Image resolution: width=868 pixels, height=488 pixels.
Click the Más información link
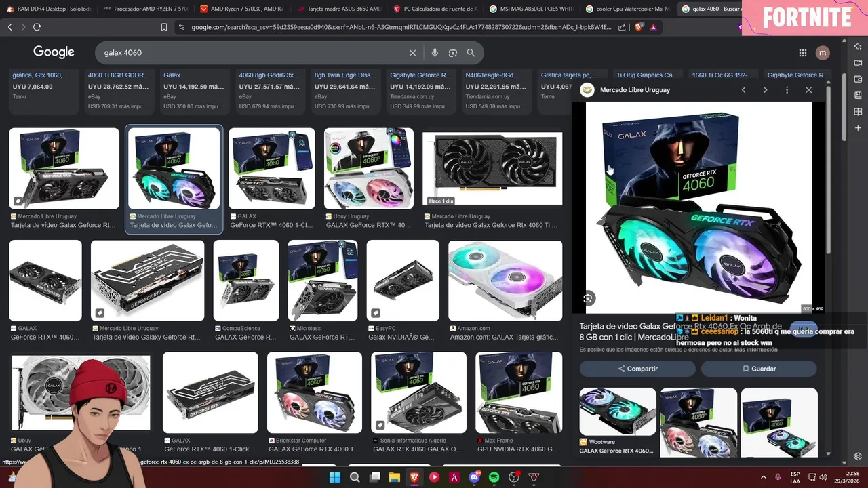click(756, 350)
